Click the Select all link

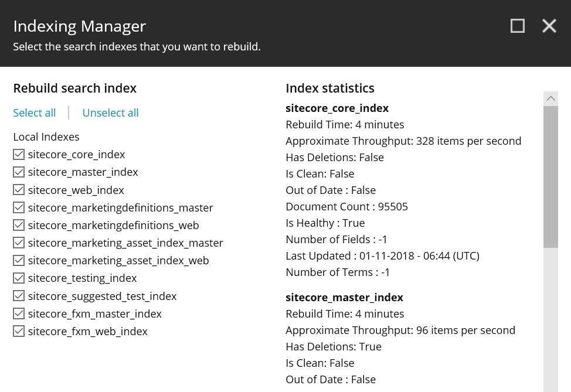pos(34,113)
